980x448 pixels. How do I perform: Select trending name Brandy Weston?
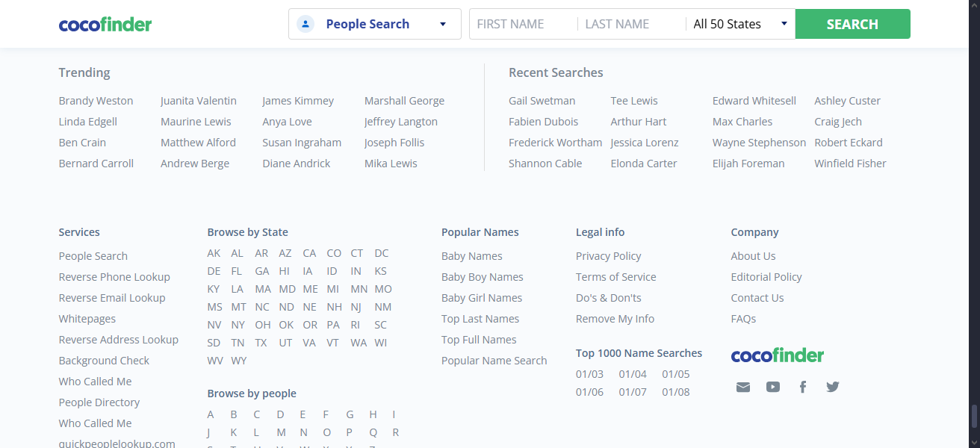click(96, 100)
